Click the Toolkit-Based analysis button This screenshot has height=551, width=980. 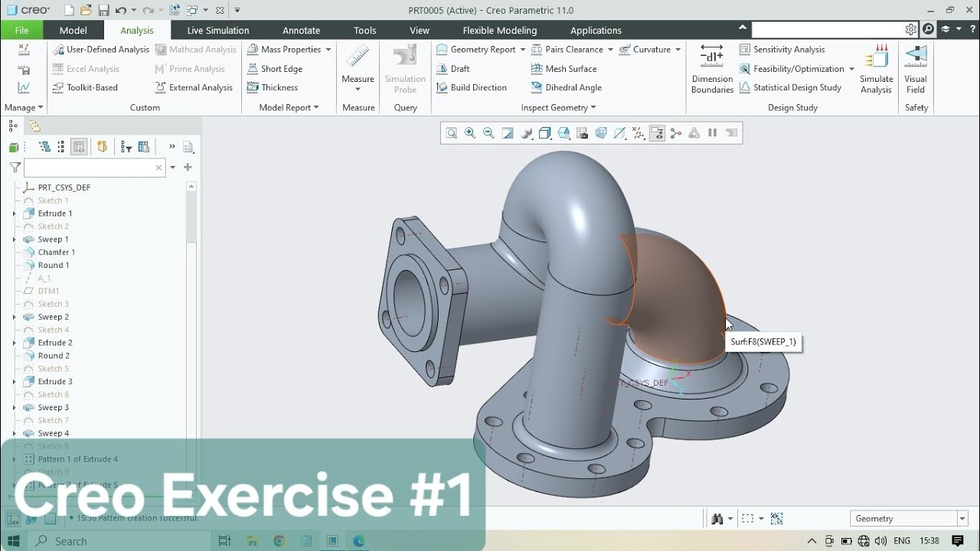pos(85,87)
